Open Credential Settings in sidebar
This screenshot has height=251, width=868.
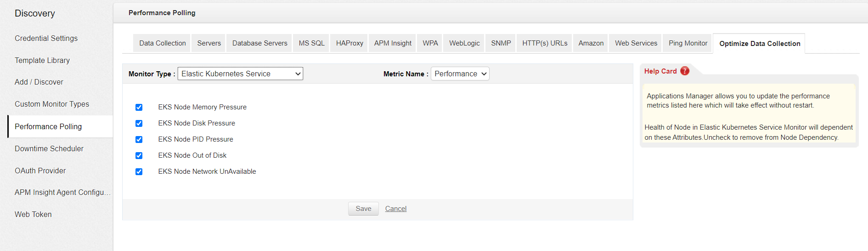46,38
